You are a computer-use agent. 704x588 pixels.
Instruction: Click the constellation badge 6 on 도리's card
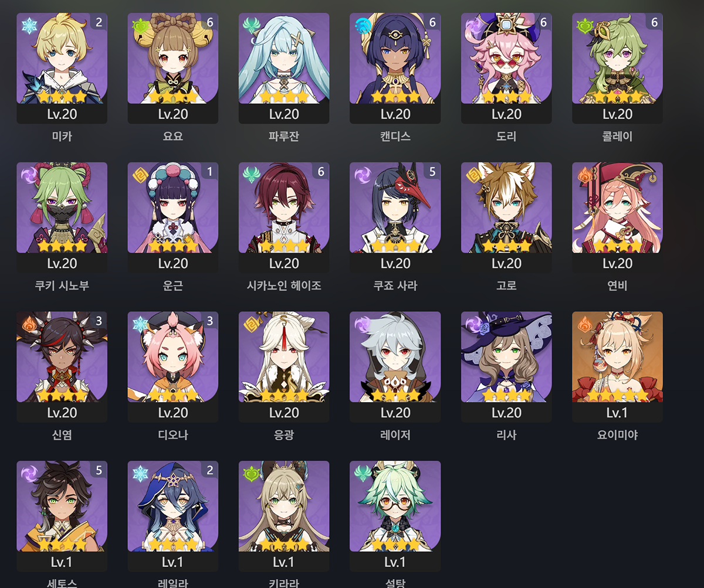pyautogui.click(x=543, y=22)
